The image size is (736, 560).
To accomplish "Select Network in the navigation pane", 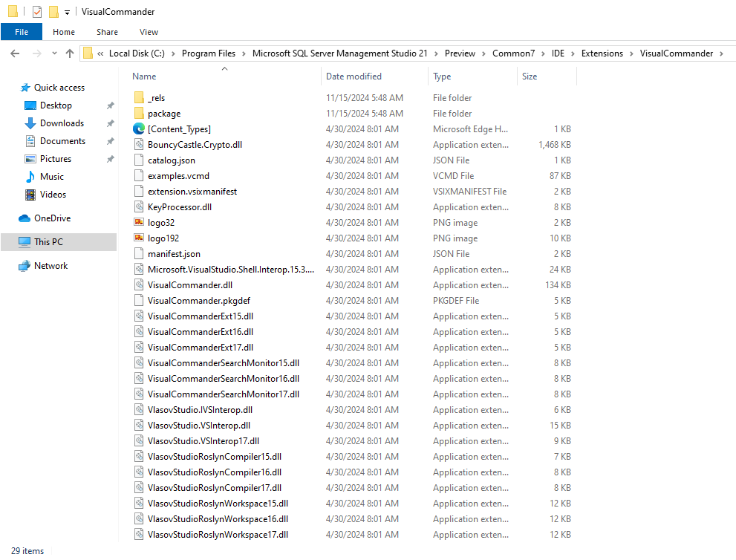I will pos(51,266).
